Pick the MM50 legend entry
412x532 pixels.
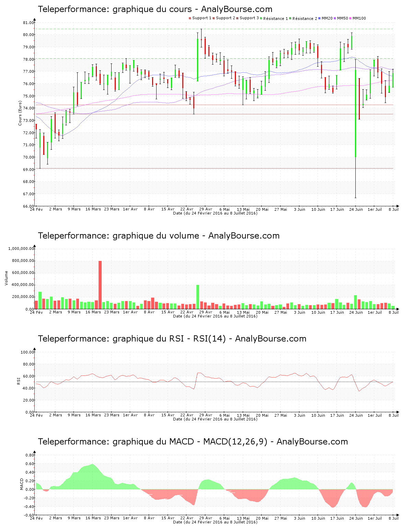coord(341,18)
